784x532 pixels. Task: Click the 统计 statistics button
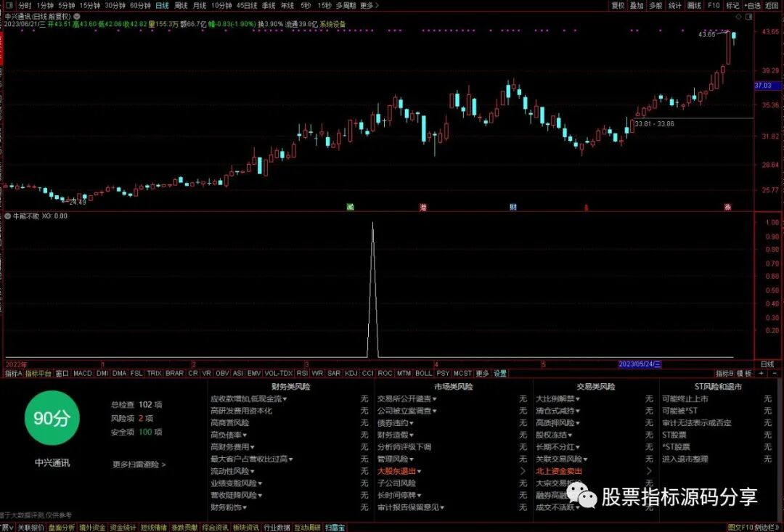coord(675,6)
